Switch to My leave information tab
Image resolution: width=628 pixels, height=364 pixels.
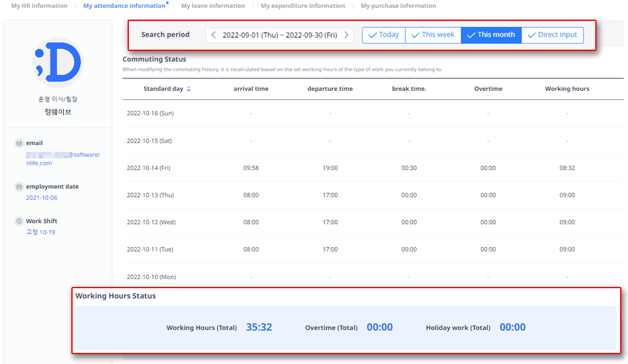[x=213, y=6]
